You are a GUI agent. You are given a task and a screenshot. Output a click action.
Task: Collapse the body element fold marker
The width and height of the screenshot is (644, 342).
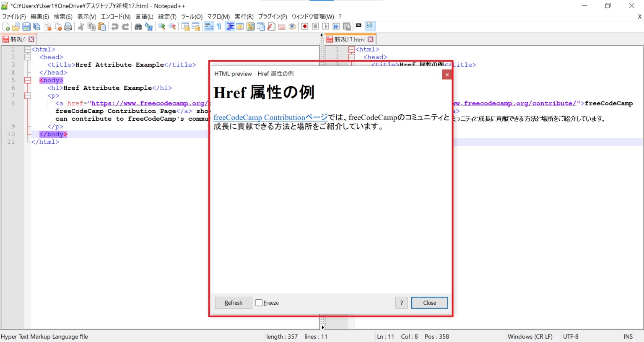28,80
